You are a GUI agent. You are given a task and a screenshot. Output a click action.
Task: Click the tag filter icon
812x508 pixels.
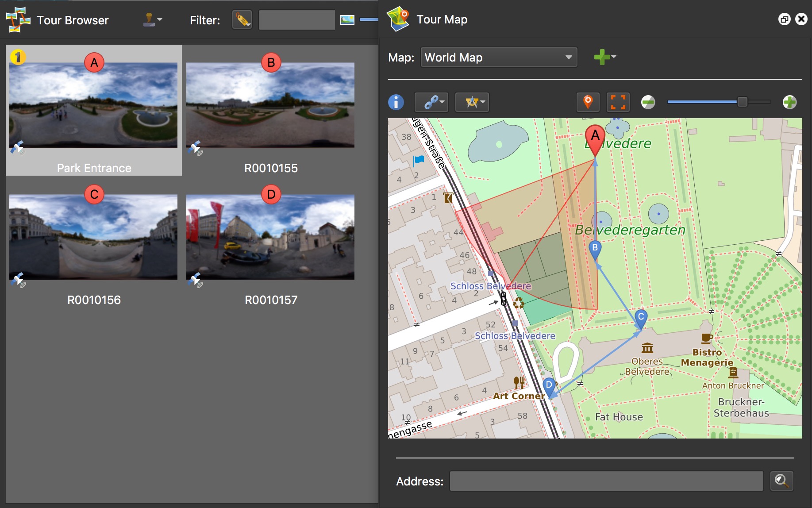(x=242, y=20)
